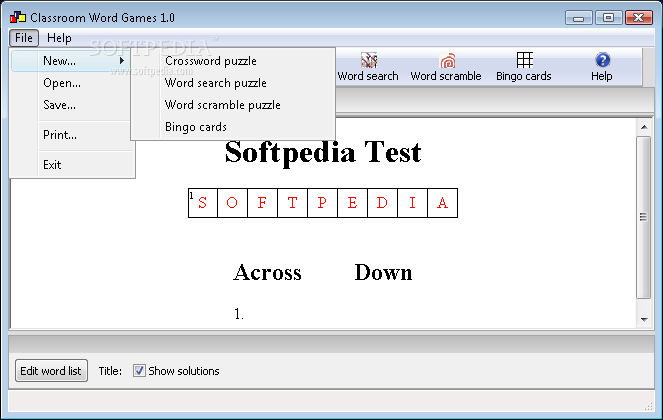Select Word scramble puzzle from the submenu
Screen dimensions: 663x420
(x=233, y=105)
